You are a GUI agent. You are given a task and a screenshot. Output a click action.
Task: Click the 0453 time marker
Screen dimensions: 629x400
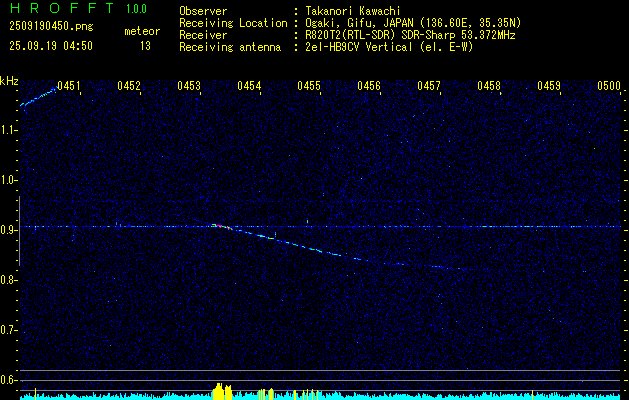click(x=188, y=86)
